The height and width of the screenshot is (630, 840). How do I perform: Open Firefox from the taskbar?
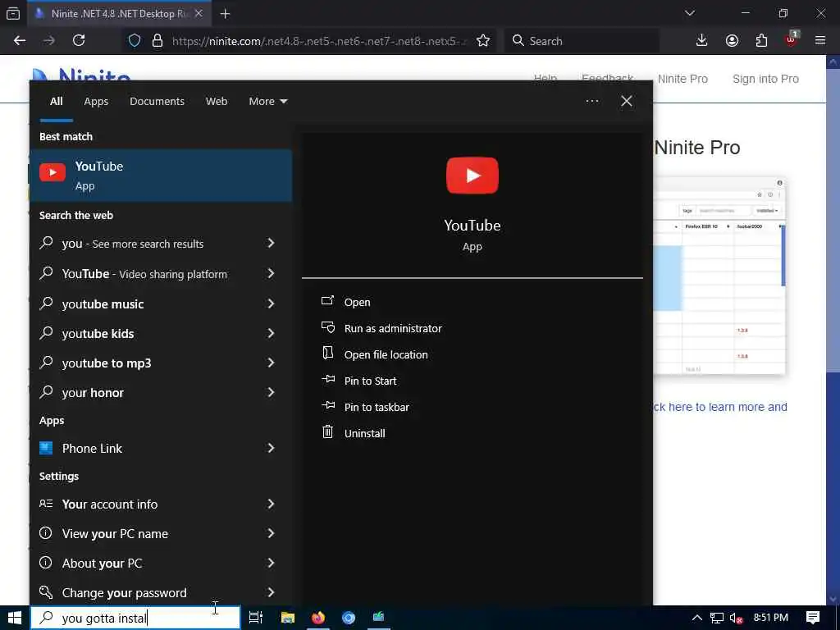[318, 618]
